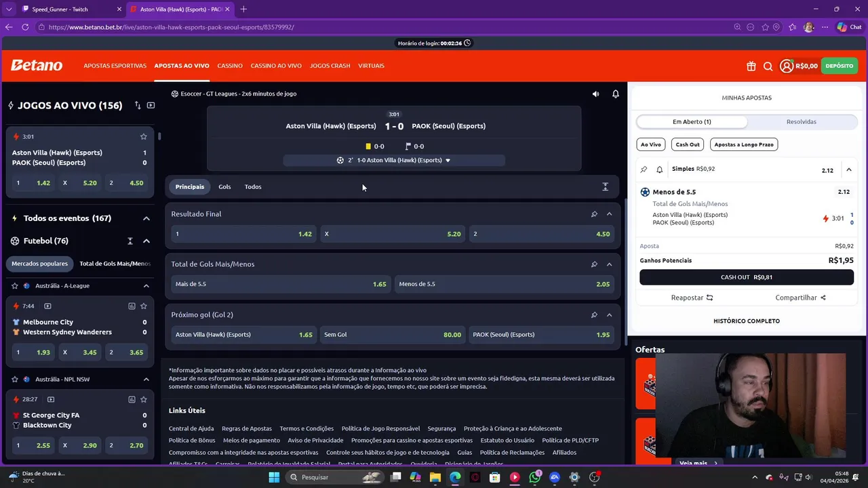Reload the browser page
868x488 pixels.
tap(25, 27)
